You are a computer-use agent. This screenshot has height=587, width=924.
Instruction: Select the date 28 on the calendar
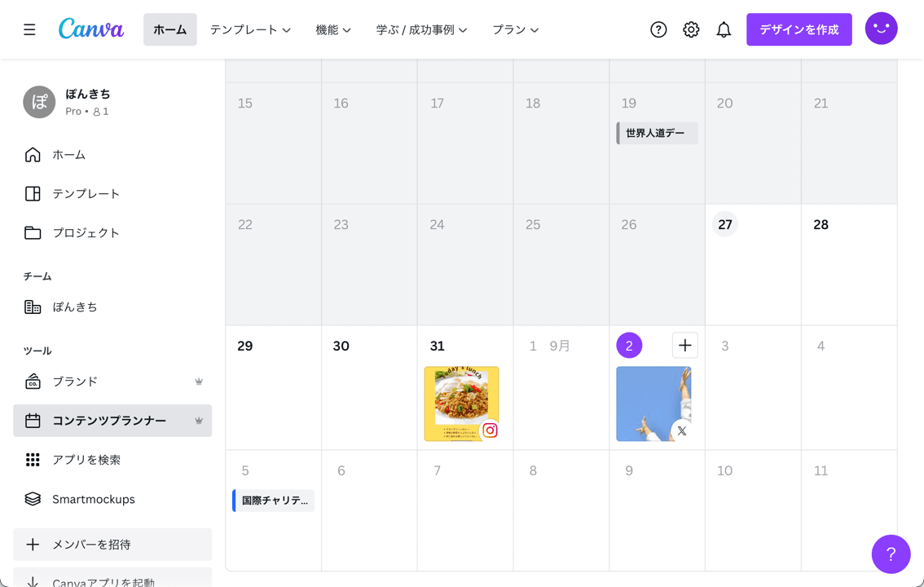point(821,224)
